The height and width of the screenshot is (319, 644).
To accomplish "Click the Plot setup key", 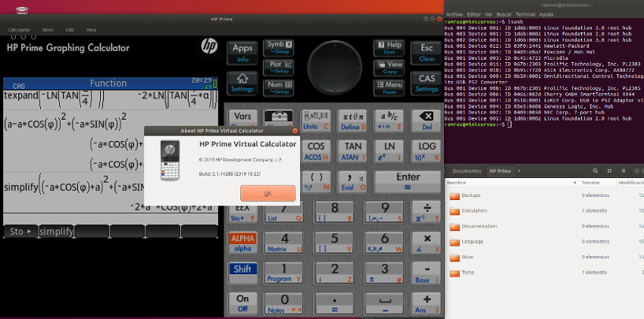I will click(x=279, y=67).
